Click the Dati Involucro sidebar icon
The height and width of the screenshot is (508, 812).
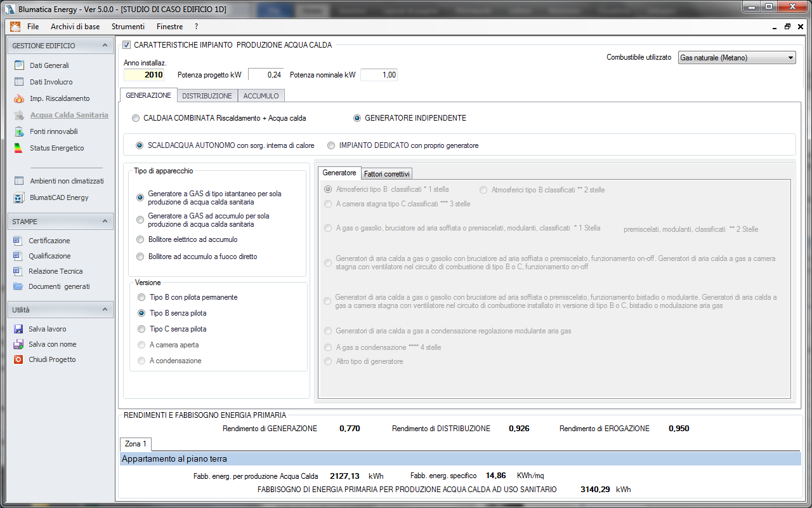click(19, 82)
